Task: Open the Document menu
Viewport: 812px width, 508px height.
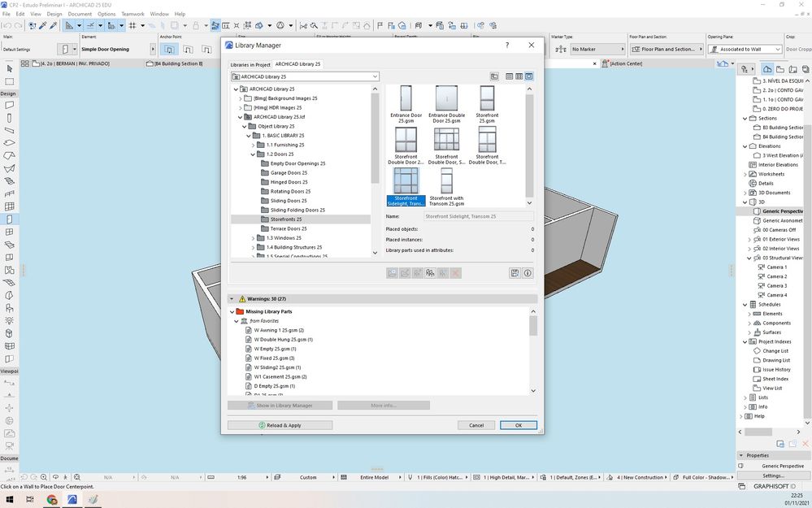Action: click(80, 14)
